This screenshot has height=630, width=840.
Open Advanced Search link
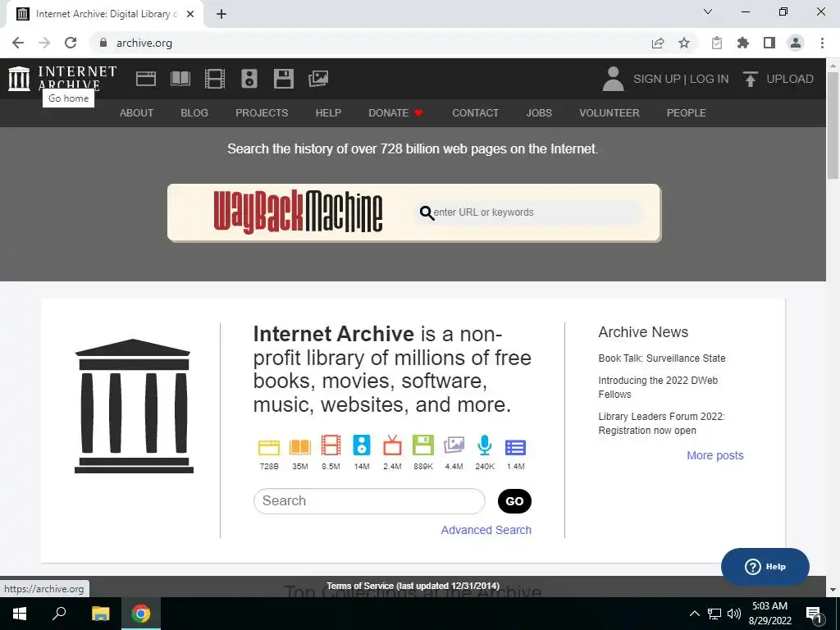click(486, 530)
